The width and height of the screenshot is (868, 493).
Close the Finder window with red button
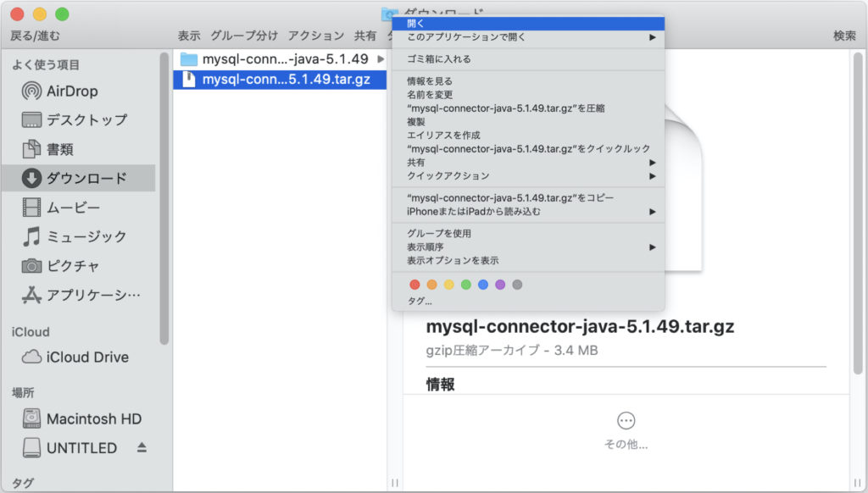[17, 14]
